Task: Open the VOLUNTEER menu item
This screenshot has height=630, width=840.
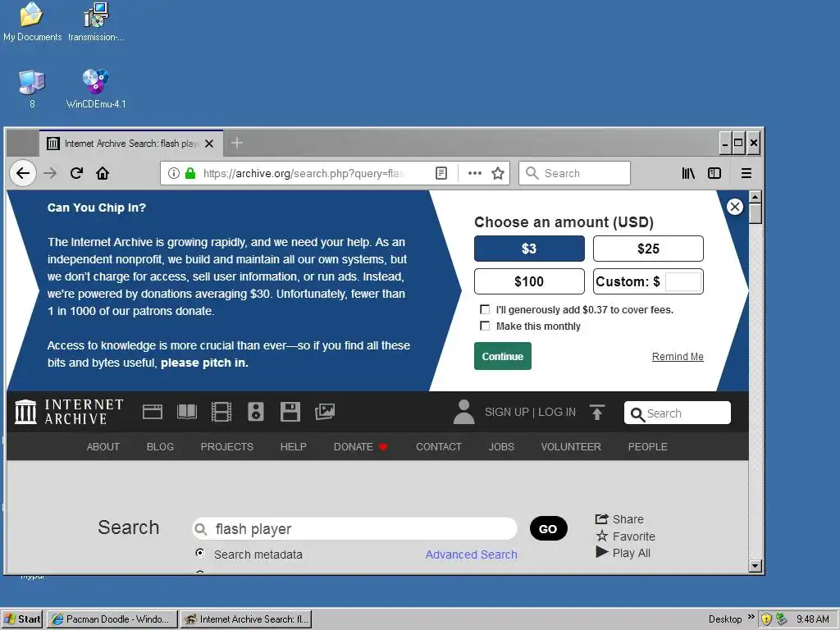Action: (571, 447)
